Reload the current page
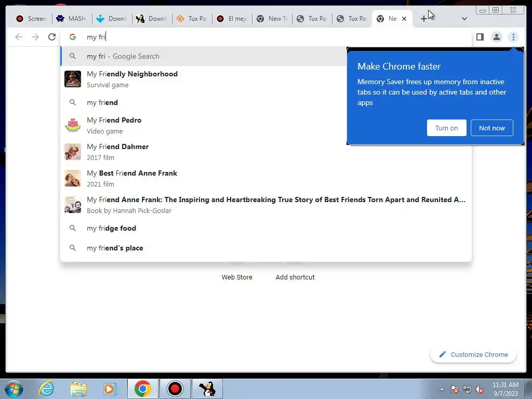The height and width of the screenshot is (399, 532). (52, 37)
